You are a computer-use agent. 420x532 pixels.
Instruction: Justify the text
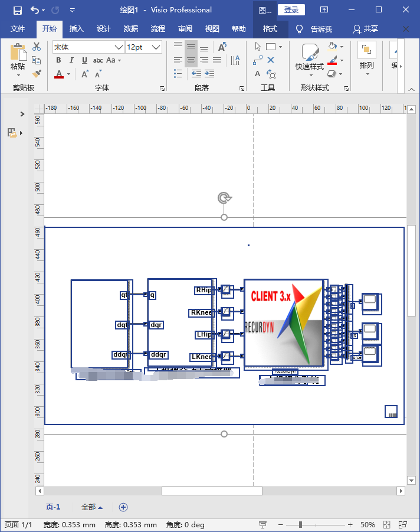click(x=217, y=60)
